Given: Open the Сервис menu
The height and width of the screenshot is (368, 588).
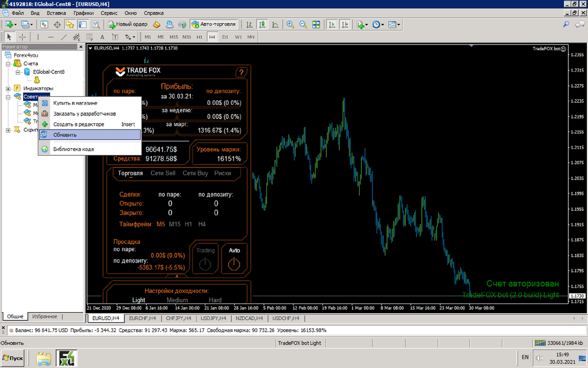Looking at the screenshot, I should pyautogui.click(x=108, y=13).
